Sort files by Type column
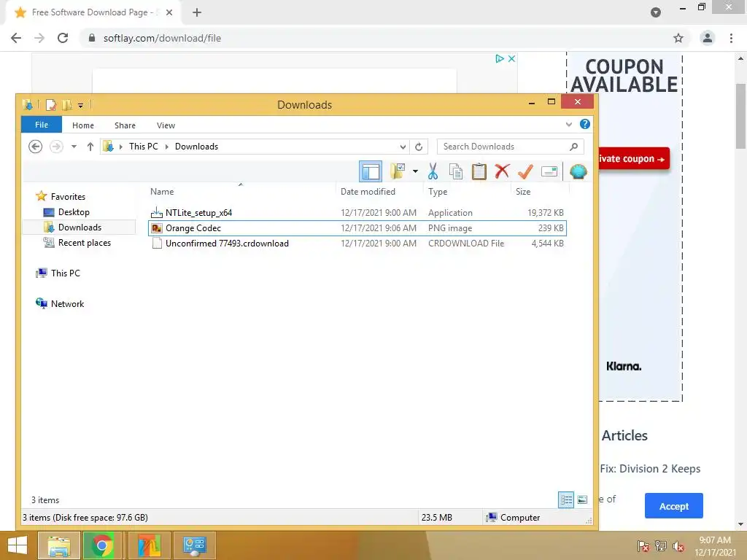 (x=438, y=192)
